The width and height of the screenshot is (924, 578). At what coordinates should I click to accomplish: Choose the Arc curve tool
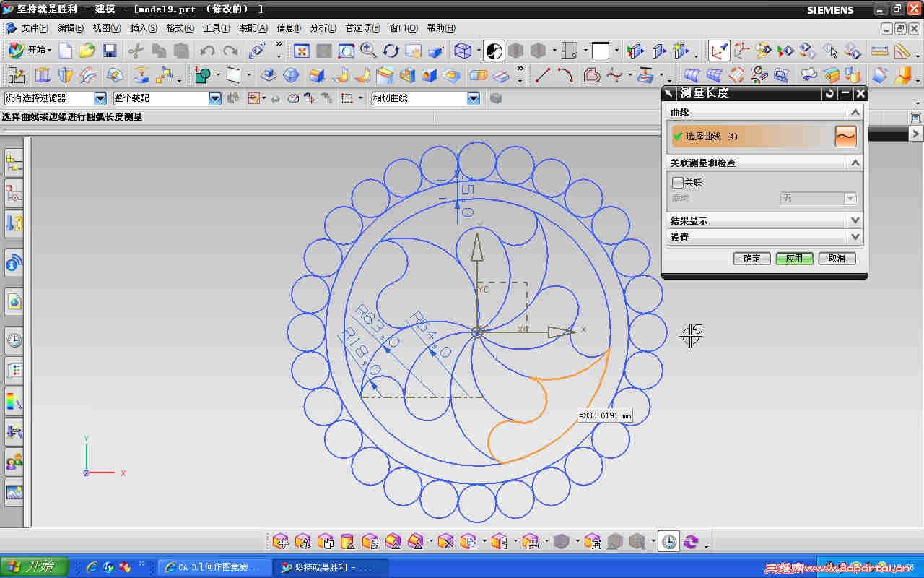coord(565,75)
